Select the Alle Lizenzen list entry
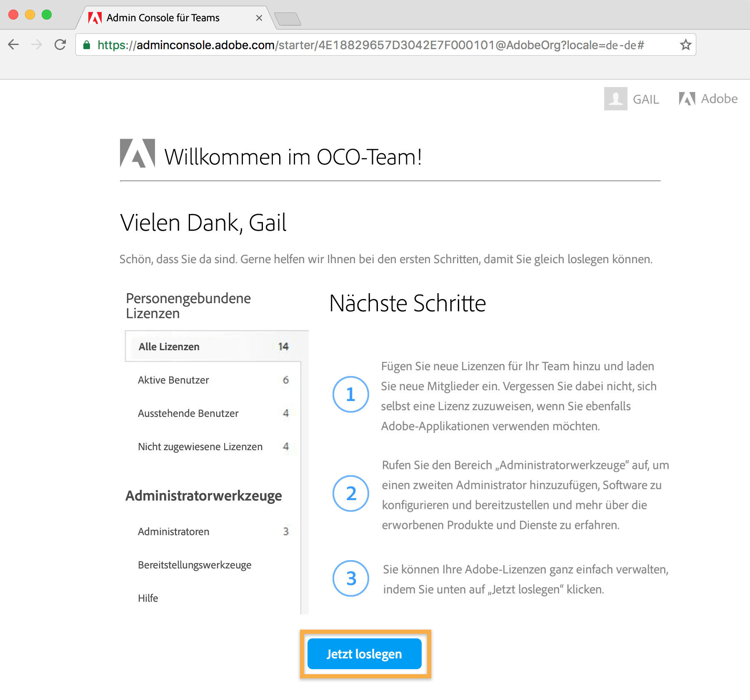The width and height of the screenshot is (750, 700). (169, 346)
